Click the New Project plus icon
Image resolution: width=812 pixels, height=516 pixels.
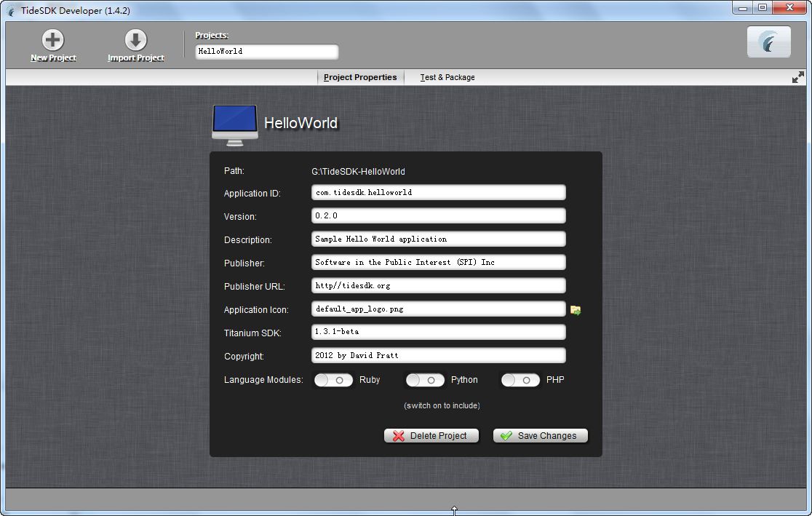(53, 40)
